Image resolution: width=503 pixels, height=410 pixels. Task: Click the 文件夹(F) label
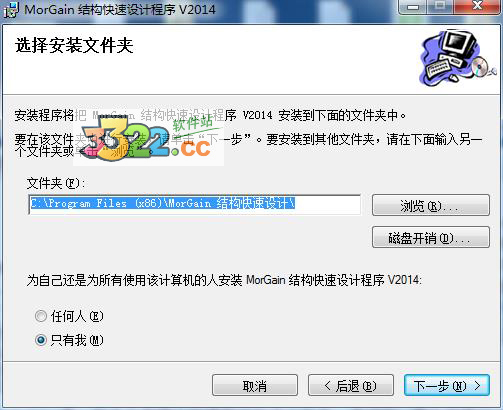[x=56, y=183]
